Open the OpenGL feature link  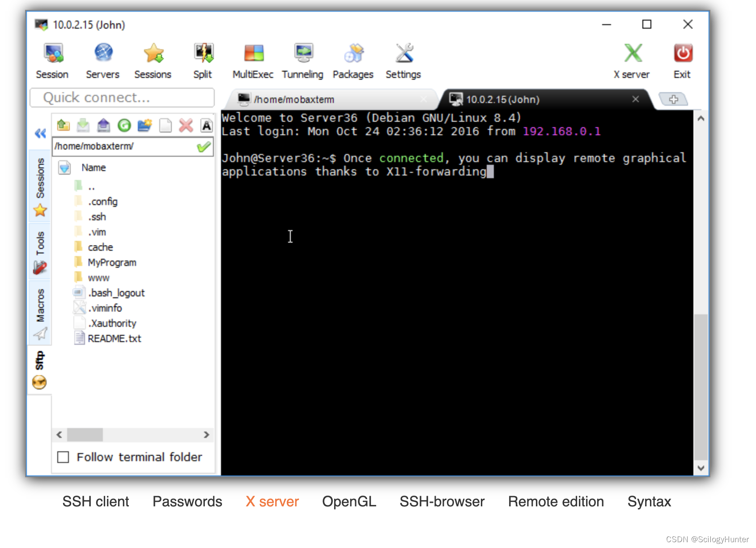349,501
